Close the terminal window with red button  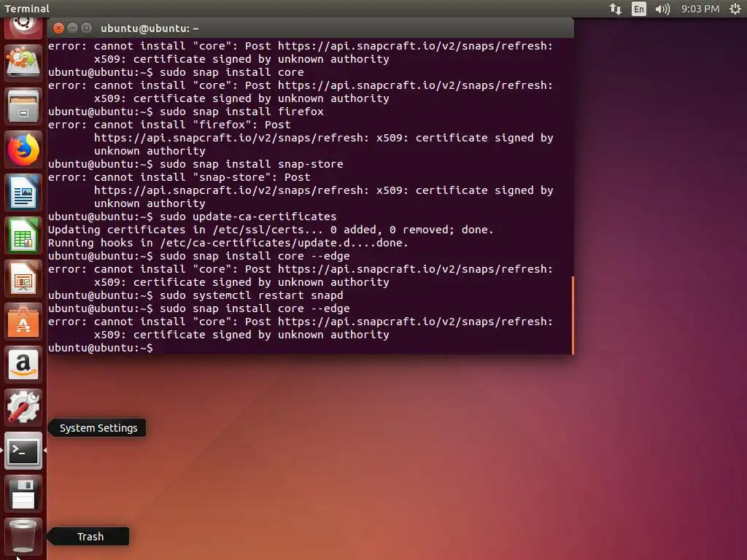(x=58, y=28)
